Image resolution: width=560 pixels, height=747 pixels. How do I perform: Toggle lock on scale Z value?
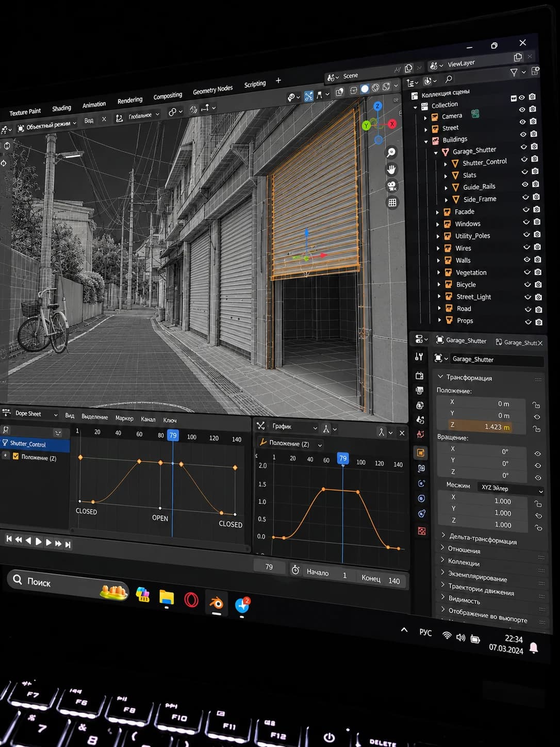(x=538, y=528)
